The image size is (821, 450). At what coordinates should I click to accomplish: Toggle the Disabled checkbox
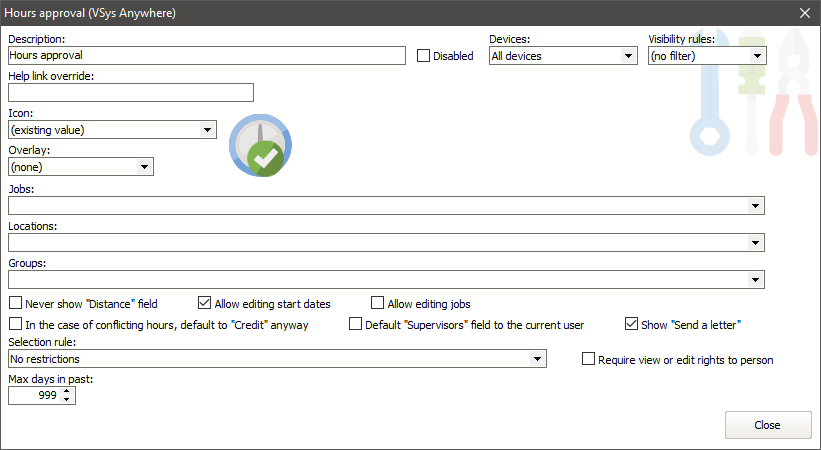coord(424,56)
